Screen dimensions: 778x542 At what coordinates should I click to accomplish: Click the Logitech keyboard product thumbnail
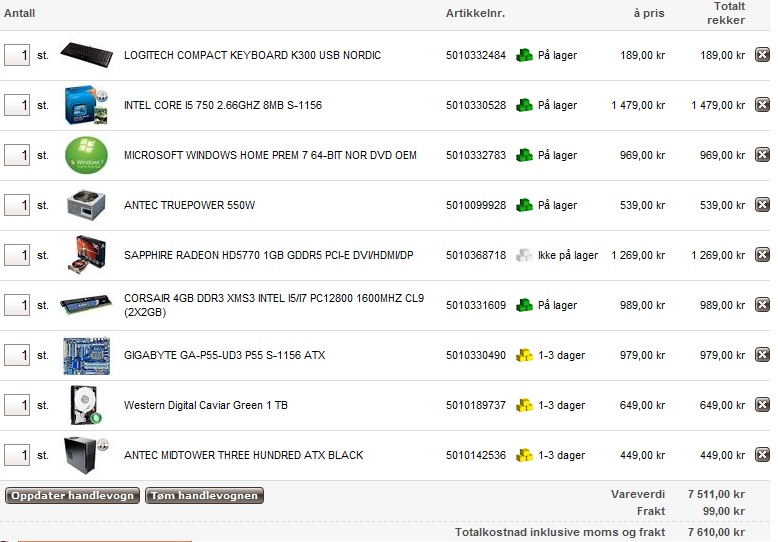(86, 55)
